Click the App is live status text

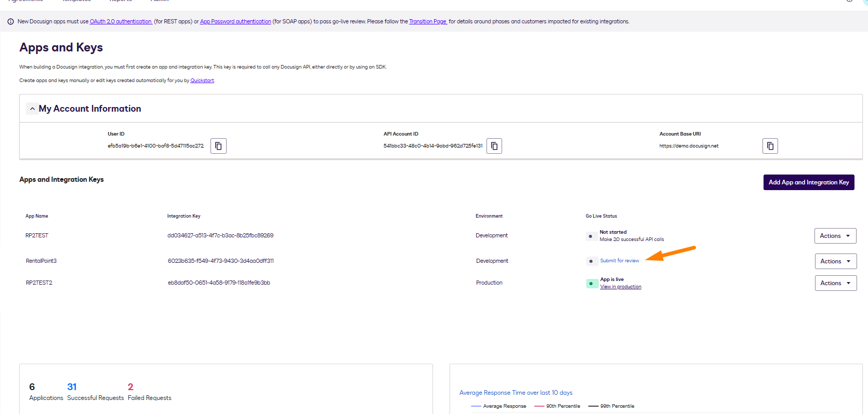pos(612,279)
